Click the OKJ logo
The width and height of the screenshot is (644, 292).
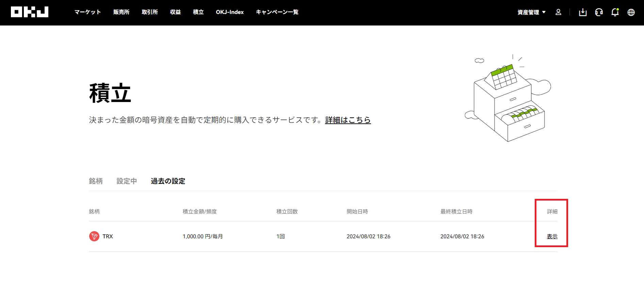pos(30,12)
